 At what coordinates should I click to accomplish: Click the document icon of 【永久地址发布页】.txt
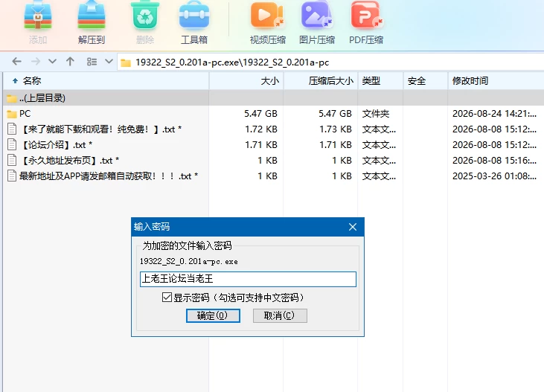click(12, 160)
